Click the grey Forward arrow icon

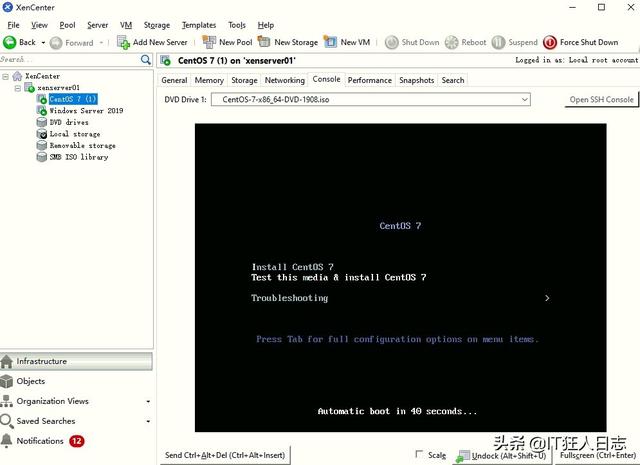pyautogui.click(x=56, y=42)
